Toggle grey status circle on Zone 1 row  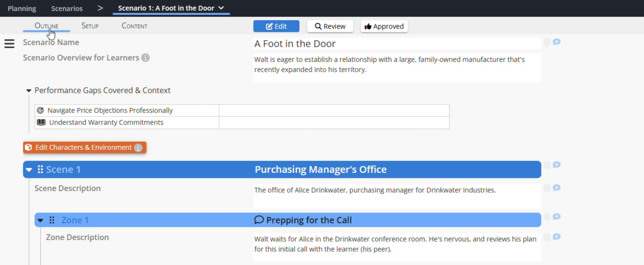547,217
